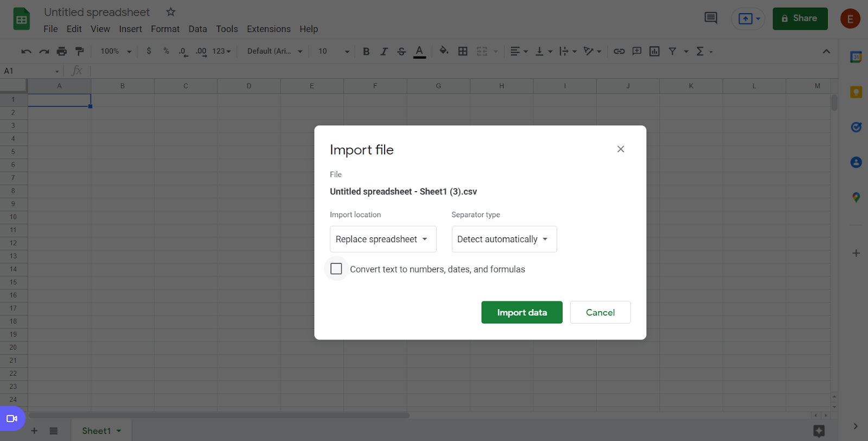The height and width of the screenshot is (441, 868).
Task: Close the Import file dialog
Action: pyautogui.click(x=621, y=149)
